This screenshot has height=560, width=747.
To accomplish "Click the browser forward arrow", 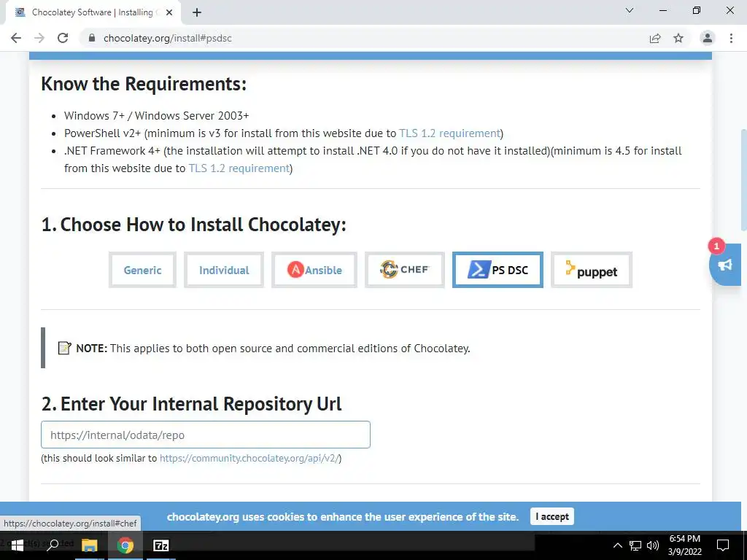I will point(39,38).
